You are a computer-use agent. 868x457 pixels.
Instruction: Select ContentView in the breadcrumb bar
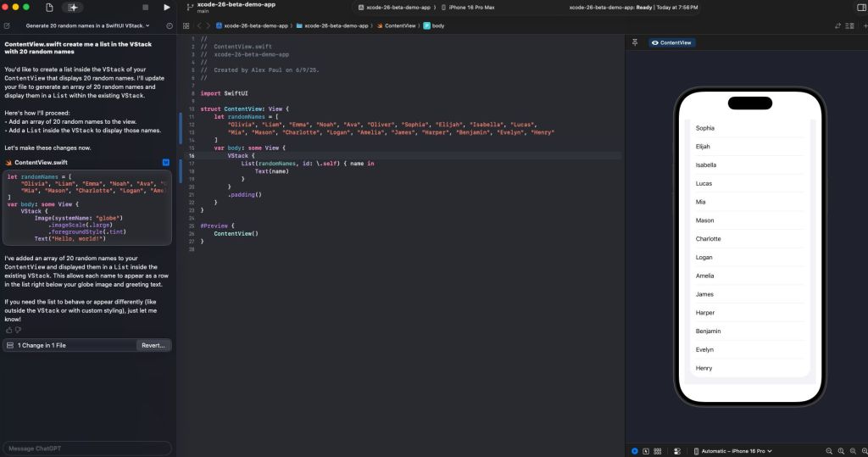[400, 26]
